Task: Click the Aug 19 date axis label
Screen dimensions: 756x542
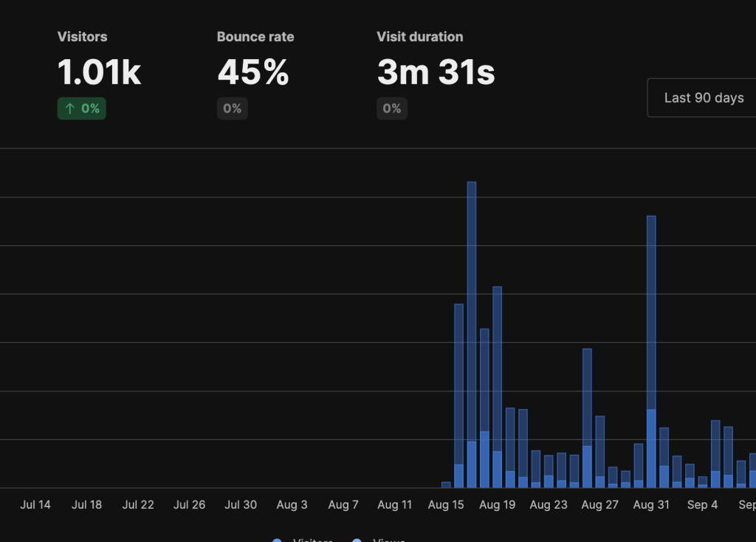Action: coord(497,505)
